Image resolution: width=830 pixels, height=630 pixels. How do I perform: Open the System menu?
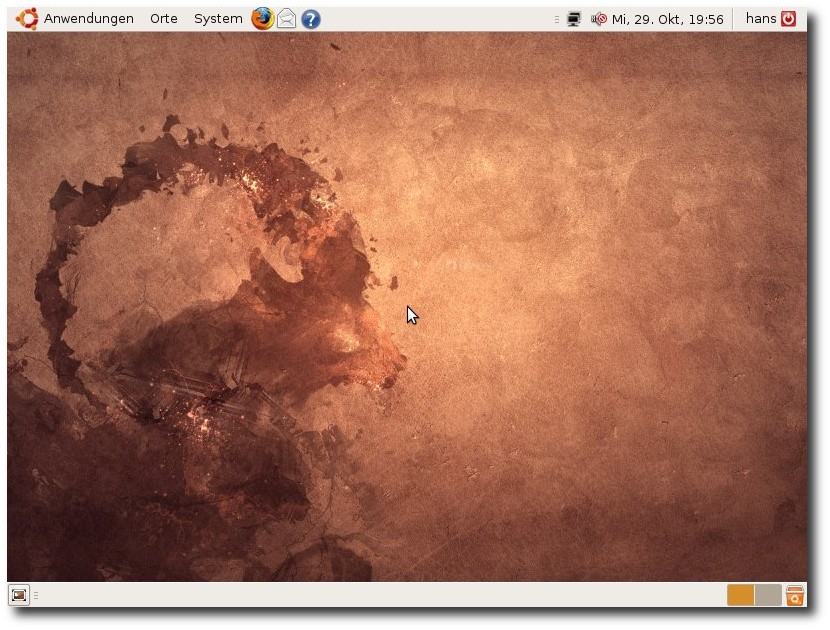click(x=217, y=19)
